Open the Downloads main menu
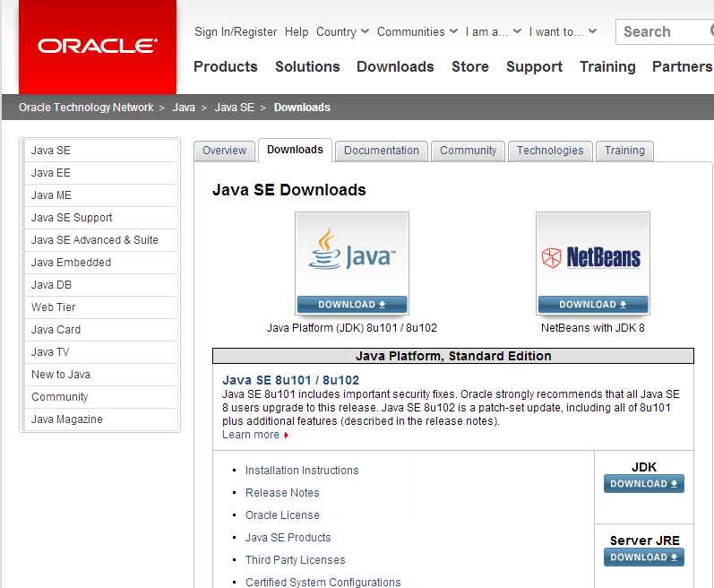This screenshot has width=714, height=588. [395, 66]
